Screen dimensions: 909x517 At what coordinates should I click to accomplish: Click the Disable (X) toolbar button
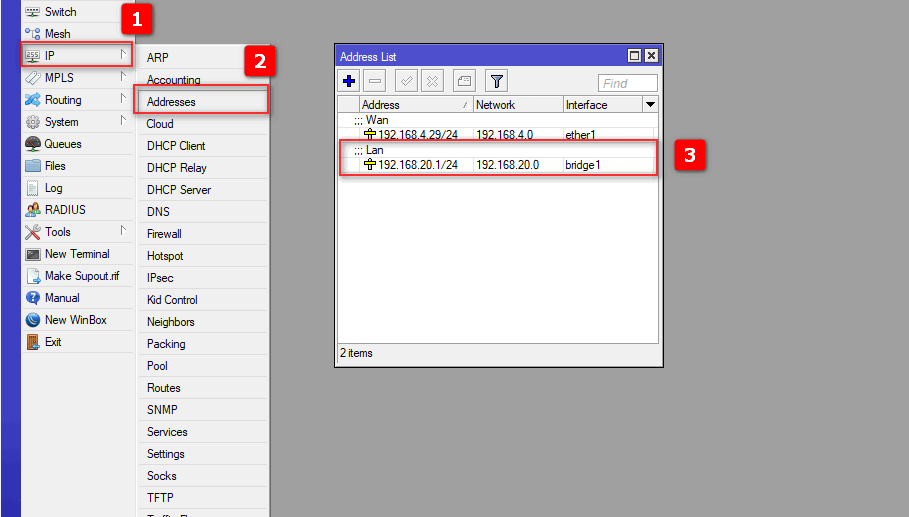pos(432,82)
